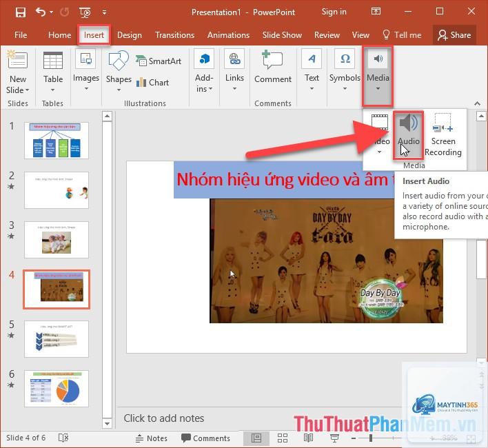The image size is (488, 448).
Task: Select slide 6 pie chart thumbnail
Action: [x=57, y=389]
